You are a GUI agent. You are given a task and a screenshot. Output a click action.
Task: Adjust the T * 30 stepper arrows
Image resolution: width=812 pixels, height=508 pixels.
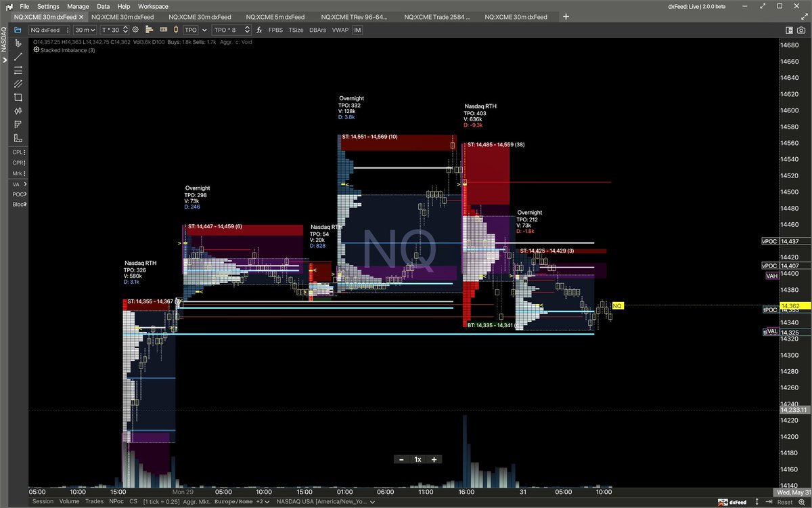tap(125, 30)
